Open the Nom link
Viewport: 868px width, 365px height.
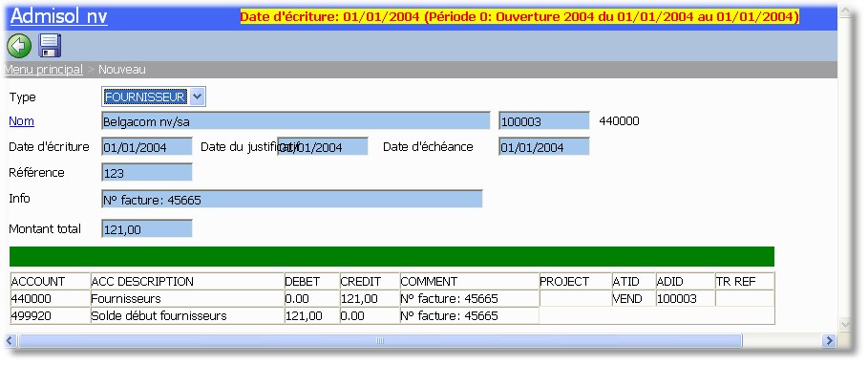[x=22, y=121]
